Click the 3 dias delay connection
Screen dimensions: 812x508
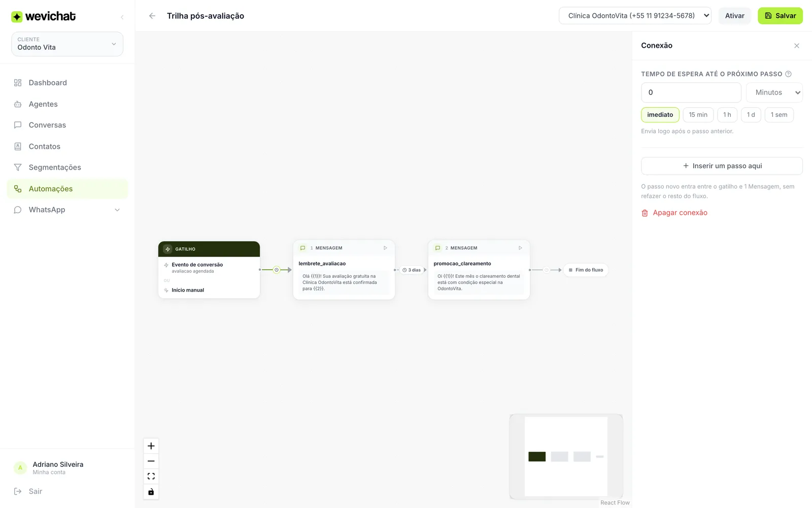coord(412,270)
